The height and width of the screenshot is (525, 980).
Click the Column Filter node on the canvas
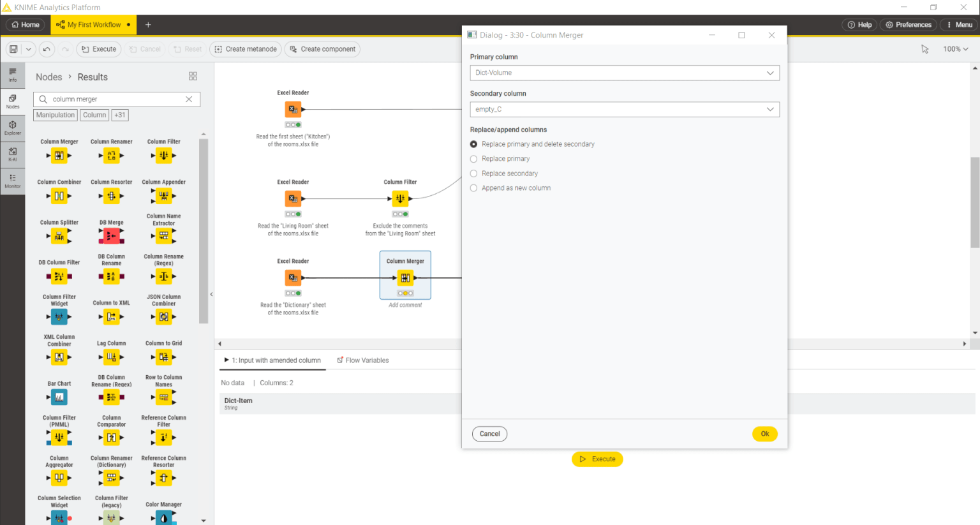tap(400, 198)
